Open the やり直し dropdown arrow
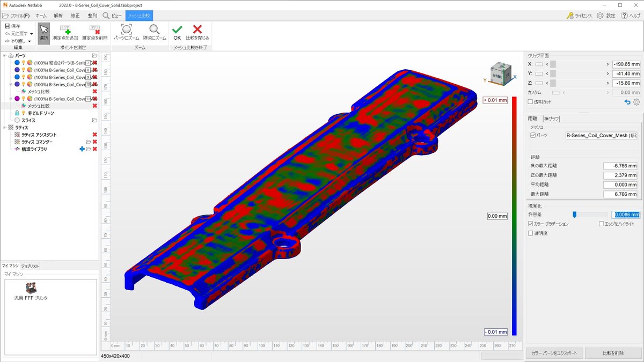 (x=30, y=40)
